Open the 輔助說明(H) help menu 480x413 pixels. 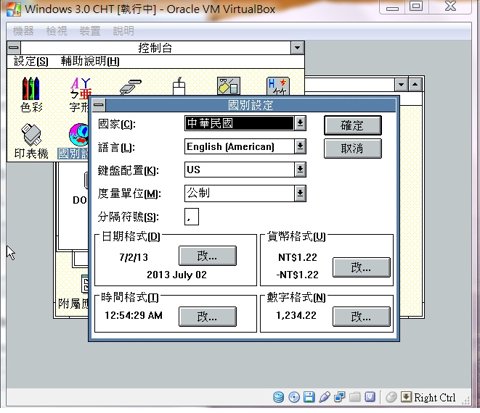click(90, 61)
